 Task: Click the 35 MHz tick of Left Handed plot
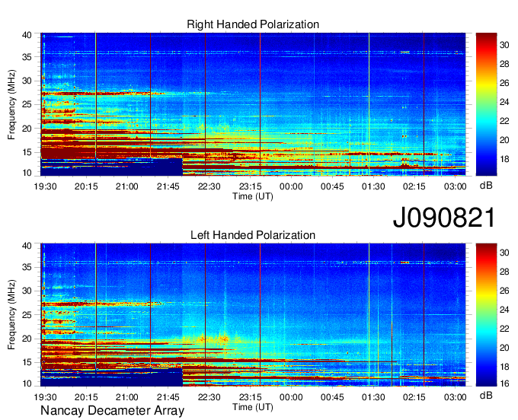tap(27, 267)
